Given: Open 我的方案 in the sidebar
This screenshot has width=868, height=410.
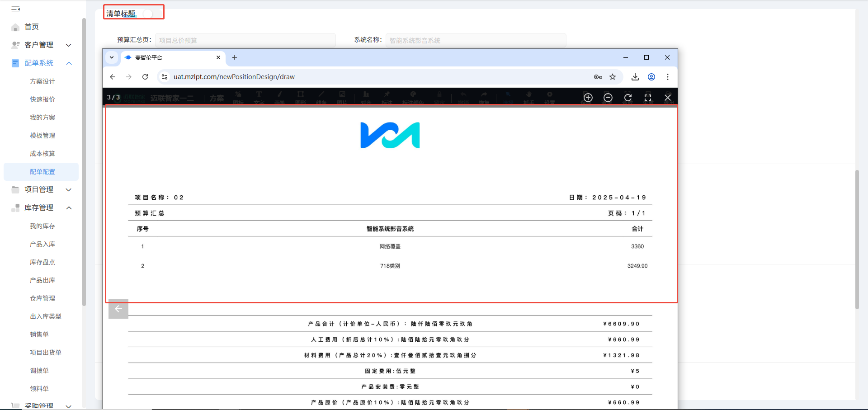Looking at the screenshot, I should [x=42, y=118].
